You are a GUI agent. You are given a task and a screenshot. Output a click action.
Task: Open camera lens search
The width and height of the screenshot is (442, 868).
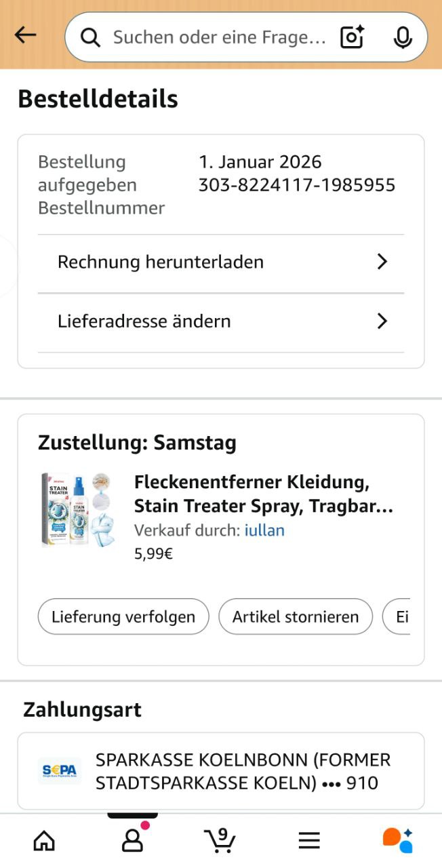point(353,37)
